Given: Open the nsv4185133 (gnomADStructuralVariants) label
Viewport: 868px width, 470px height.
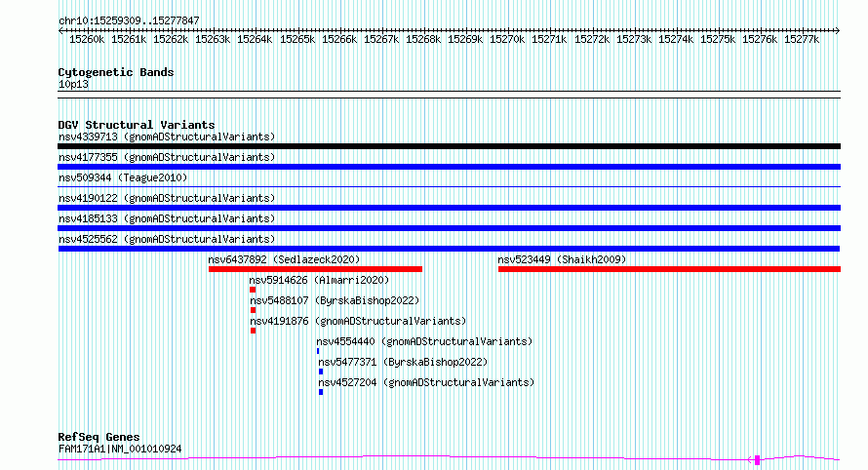Looking at the screenshot, I should (x=167, y=218).
